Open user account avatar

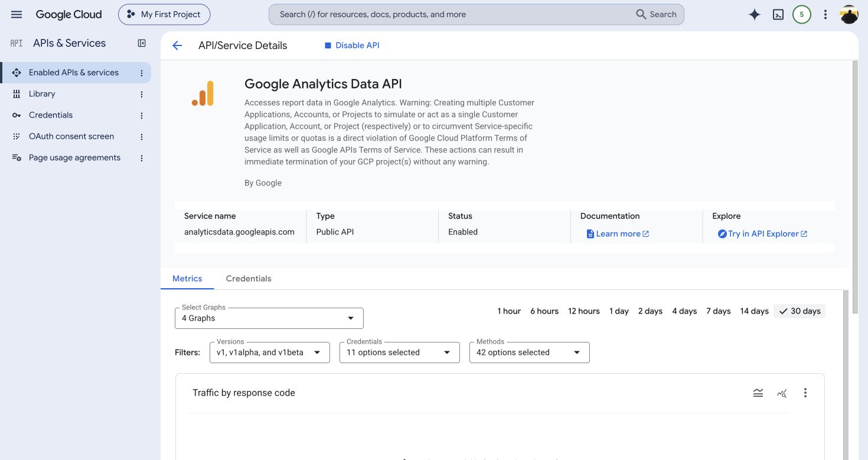[849, 15]
